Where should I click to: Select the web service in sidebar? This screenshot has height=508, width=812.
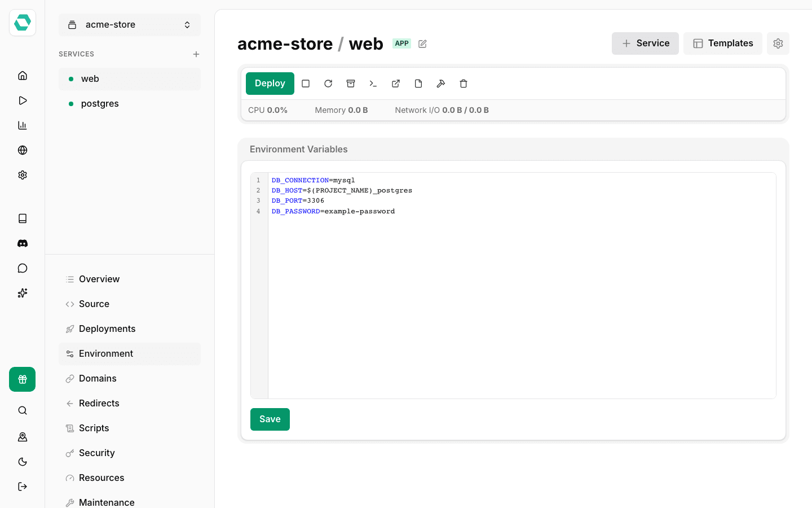130,79
